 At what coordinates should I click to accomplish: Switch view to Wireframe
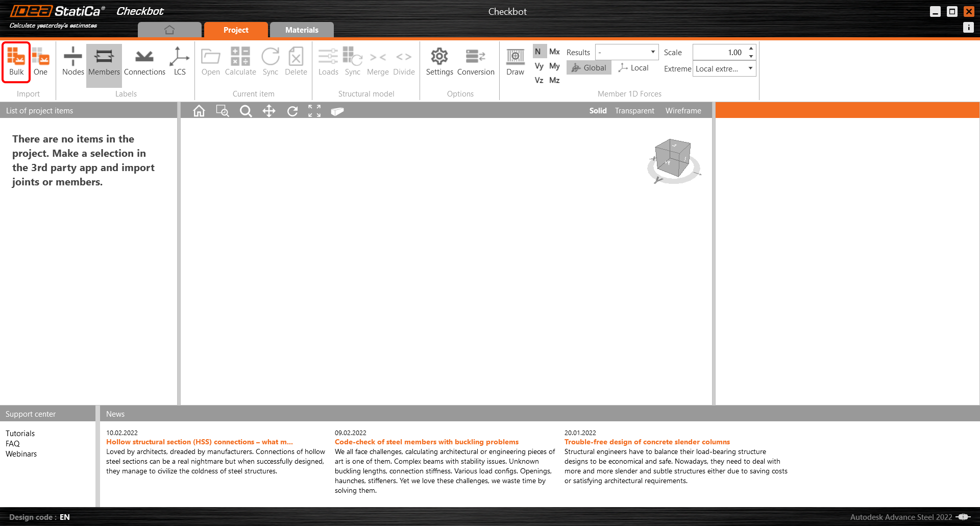coord(683,111)
